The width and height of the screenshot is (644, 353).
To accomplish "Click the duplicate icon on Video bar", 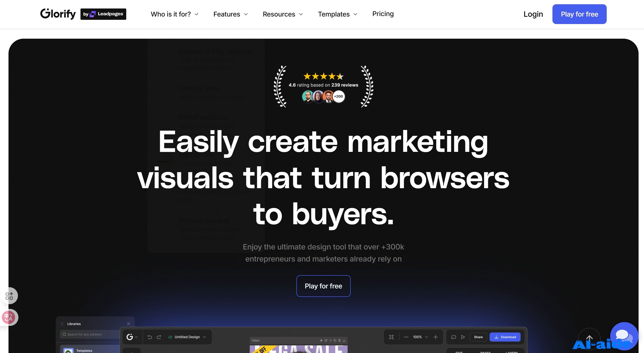I will (x=335, y=340).
